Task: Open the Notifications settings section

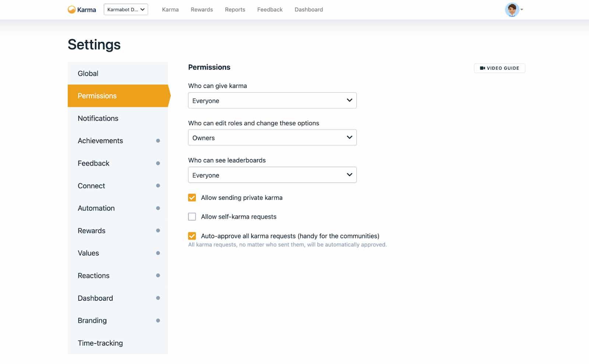Action: tap(98, 118)
